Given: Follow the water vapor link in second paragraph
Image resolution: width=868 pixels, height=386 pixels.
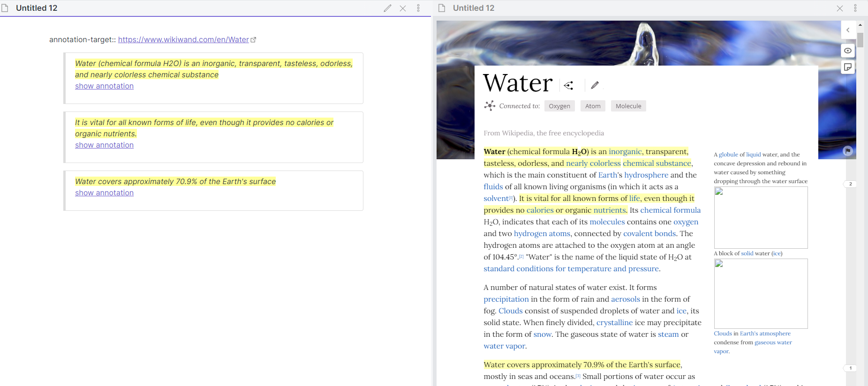Looking at the screenshot, I should (x=504, y=346).
